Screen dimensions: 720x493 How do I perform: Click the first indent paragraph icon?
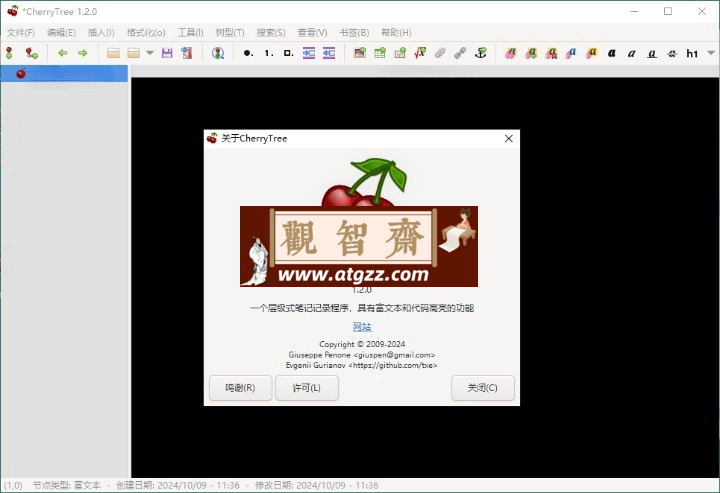(x=309, y=53)
